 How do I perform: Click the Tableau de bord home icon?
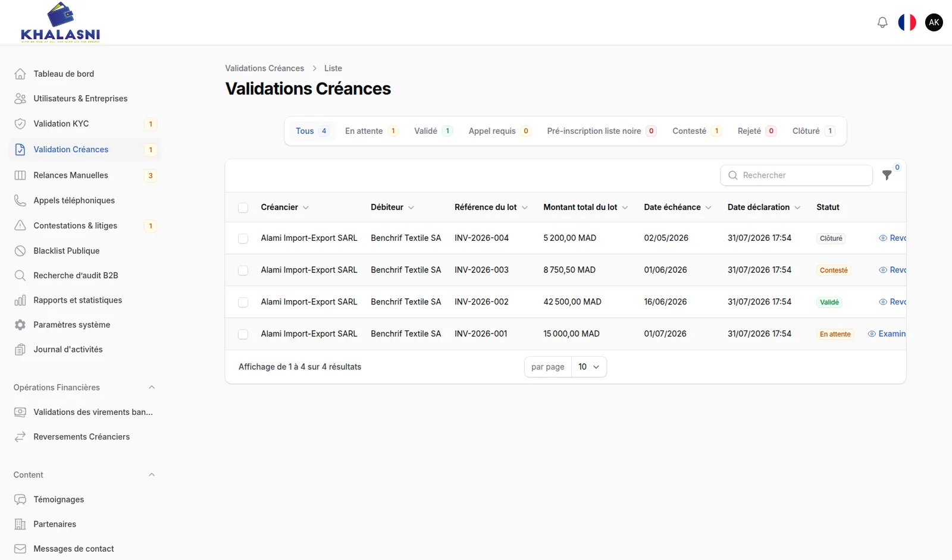coord(20,74)
